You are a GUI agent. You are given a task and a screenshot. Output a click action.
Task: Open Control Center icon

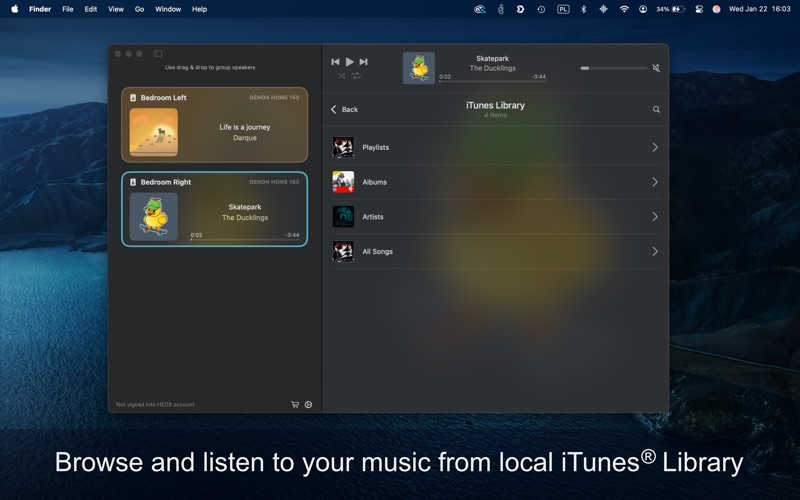[x=699, y=9]
